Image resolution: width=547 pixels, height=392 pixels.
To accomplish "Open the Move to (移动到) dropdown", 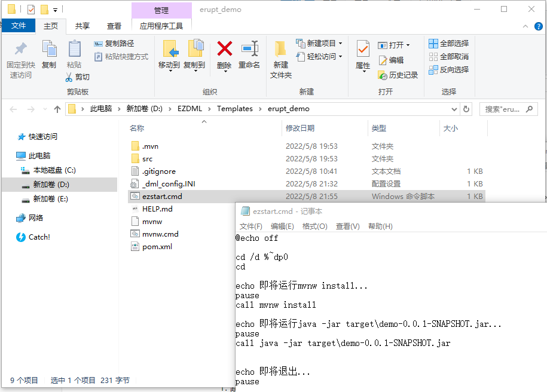I will [x=170, y=71].
